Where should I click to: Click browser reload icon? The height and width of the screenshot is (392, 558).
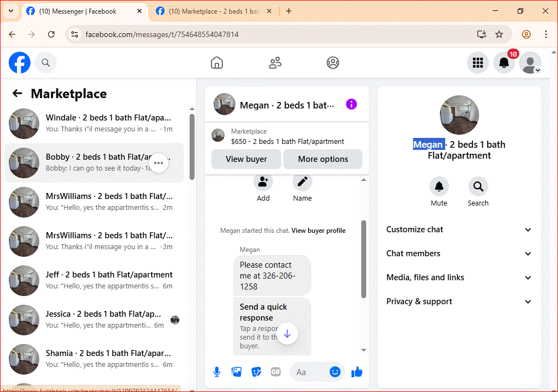[x=51, y=34]
